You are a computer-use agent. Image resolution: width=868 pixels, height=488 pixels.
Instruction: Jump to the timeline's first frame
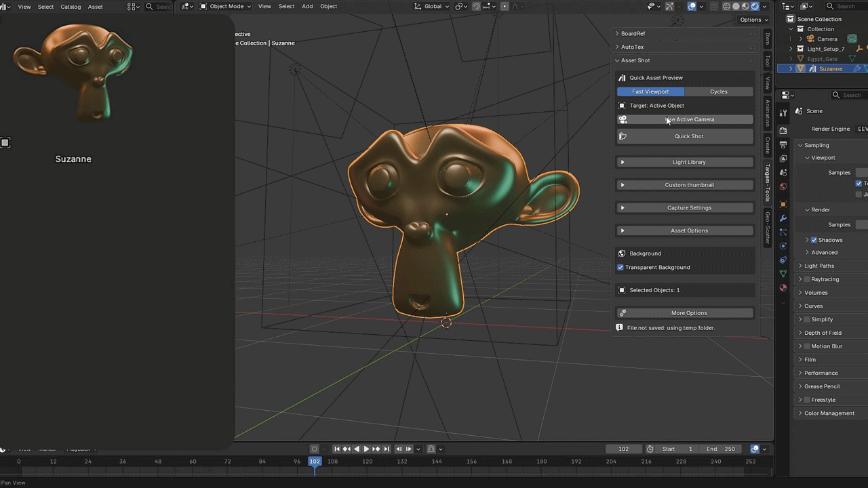tap(337, 449)
